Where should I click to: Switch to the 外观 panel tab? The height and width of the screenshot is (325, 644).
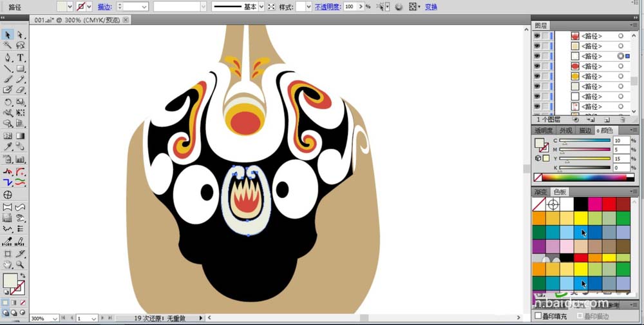click(x=565, y=130)
